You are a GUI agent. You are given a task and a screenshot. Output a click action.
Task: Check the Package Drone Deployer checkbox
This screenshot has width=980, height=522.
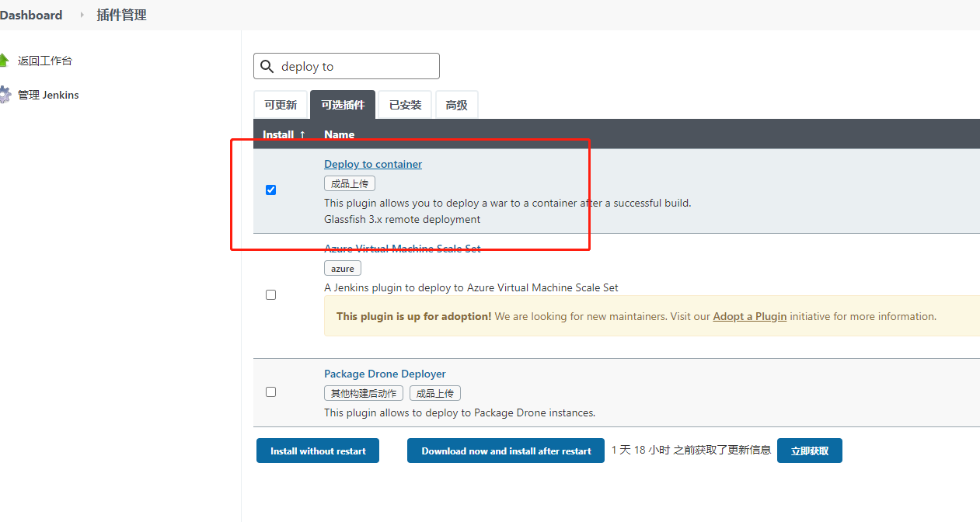coord(270,391)
